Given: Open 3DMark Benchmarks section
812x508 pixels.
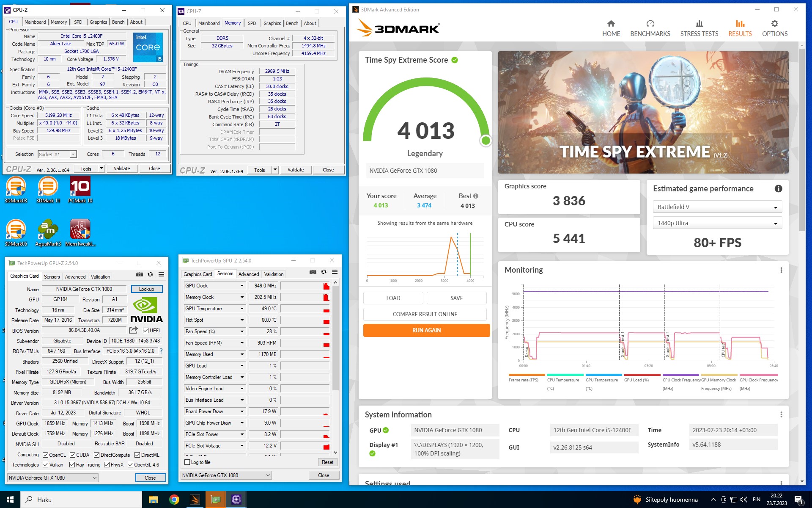Looking at the screenshot, I should 650,28.
